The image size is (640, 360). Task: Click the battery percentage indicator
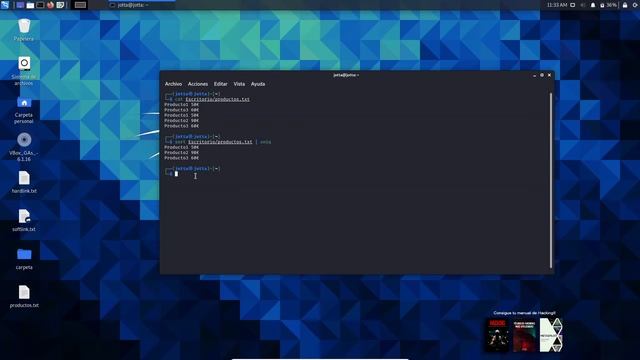pos(608,5)
